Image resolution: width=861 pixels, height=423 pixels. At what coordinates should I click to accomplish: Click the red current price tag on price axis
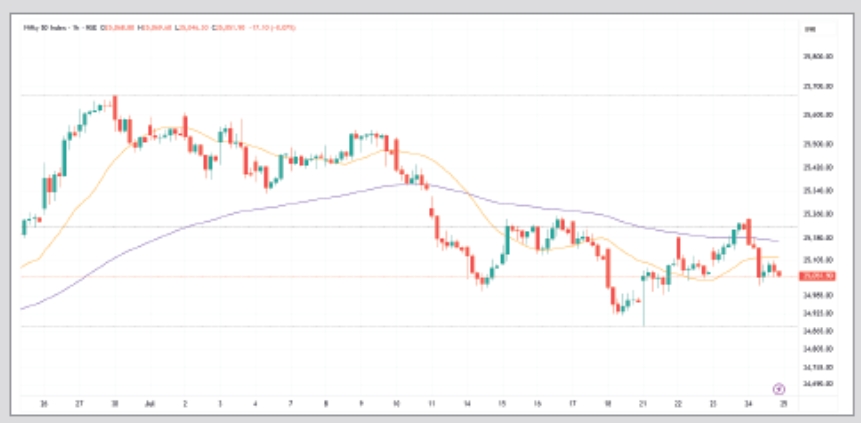[x=818, y=276]
